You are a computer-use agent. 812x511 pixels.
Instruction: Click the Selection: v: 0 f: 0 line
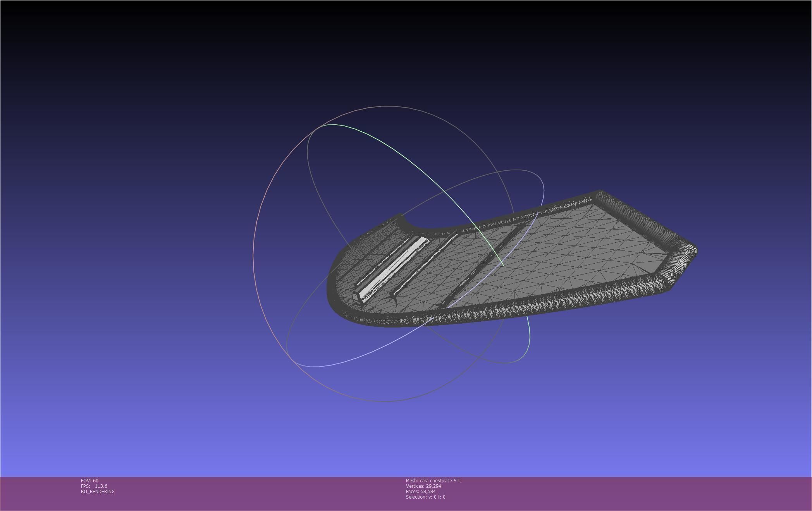(425, 497)
